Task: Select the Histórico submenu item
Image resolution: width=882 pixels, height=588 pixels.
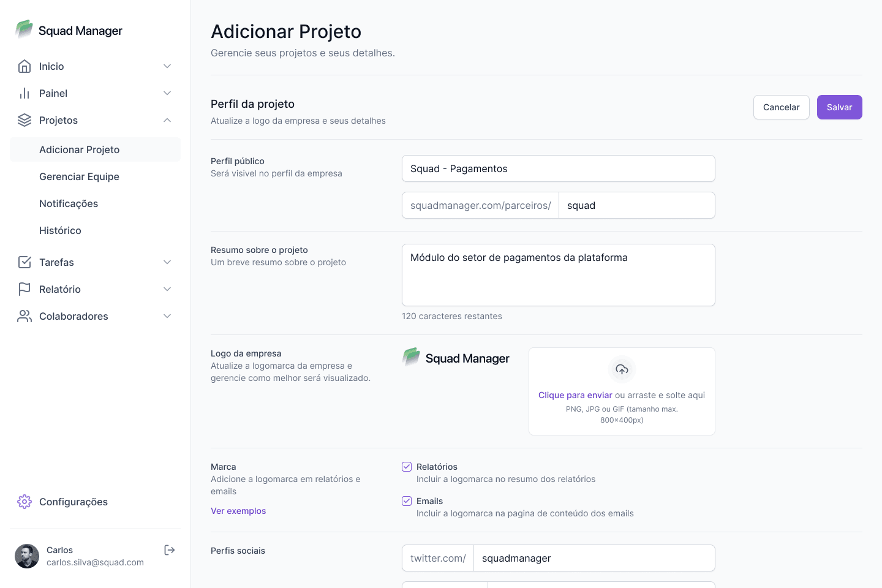Action: click(x=60, y=230)
